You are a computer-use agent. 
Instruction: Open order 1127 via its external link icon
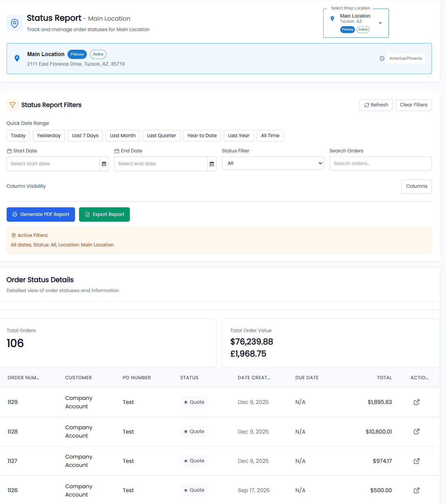click(x=416, y=461)
